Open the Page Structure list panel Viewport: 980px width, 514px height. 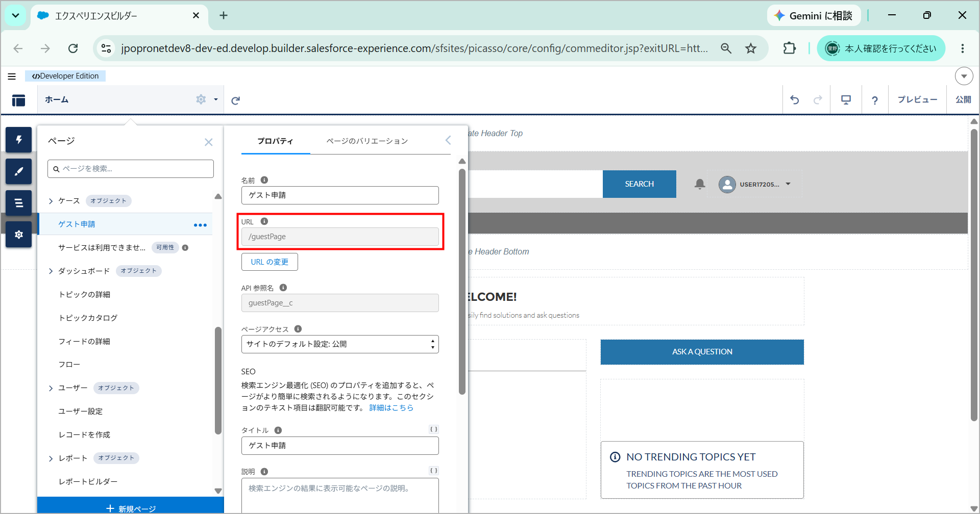(x=19, y=203)
